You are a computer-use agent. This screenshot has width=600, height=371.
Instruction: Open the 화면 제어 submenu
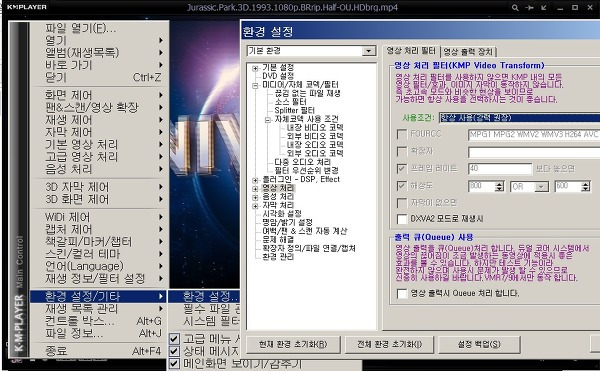(99, 95)
